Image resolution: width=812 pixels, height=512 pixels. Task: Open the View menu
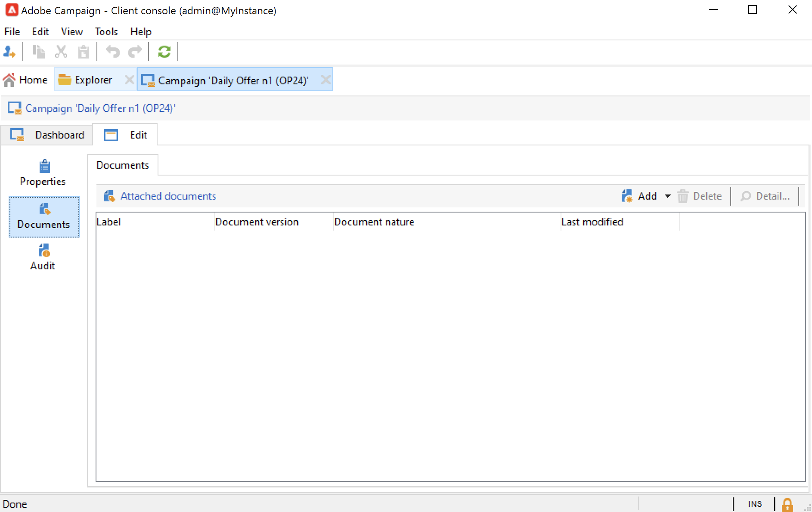pos(71,32)
